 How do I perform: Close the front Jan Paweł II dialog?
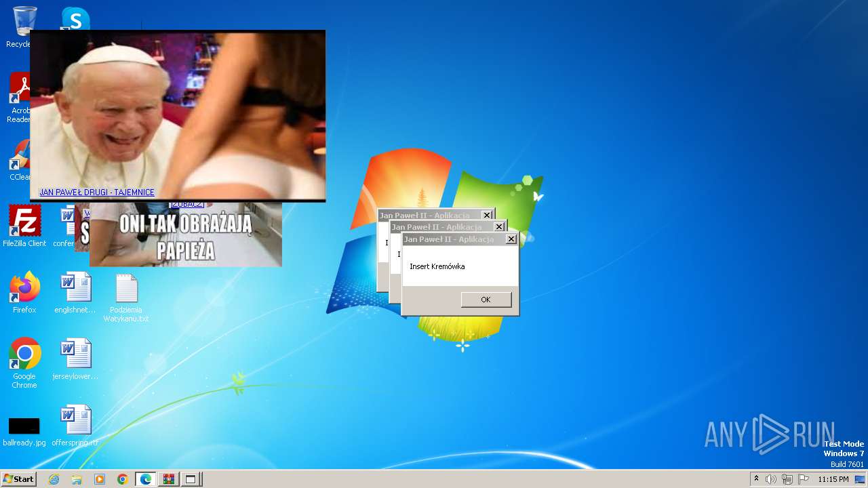[x=511, y=239]
